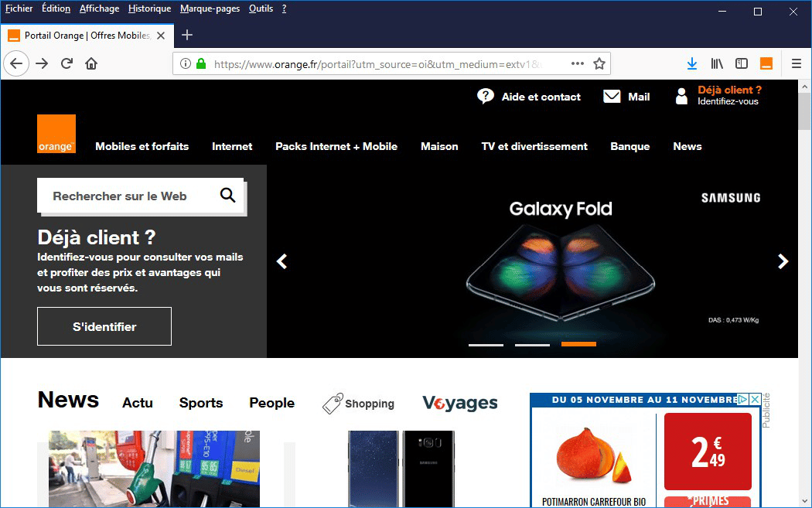Click the Firefox reload page icon
This screenshot has width=812, height=508.
click(x=67, y=63)
